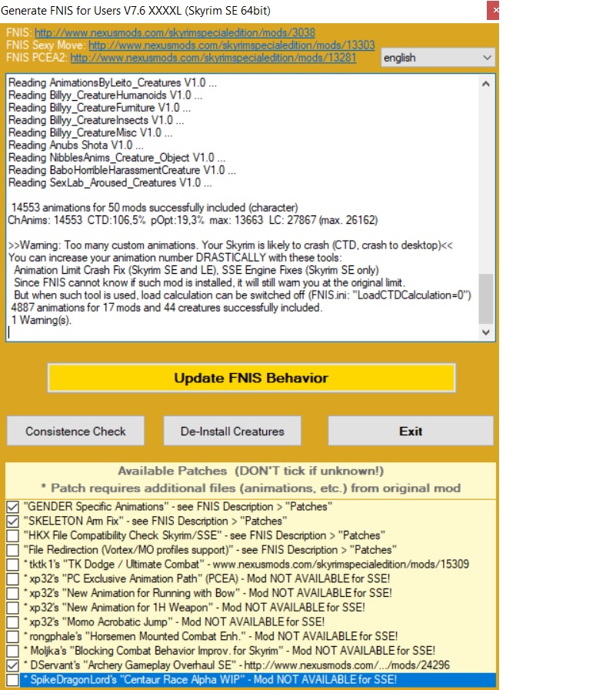The height and width of the screenshot is (690, 616).
Task: Click De-Install Creatures
Action: [x=231, y=431]
